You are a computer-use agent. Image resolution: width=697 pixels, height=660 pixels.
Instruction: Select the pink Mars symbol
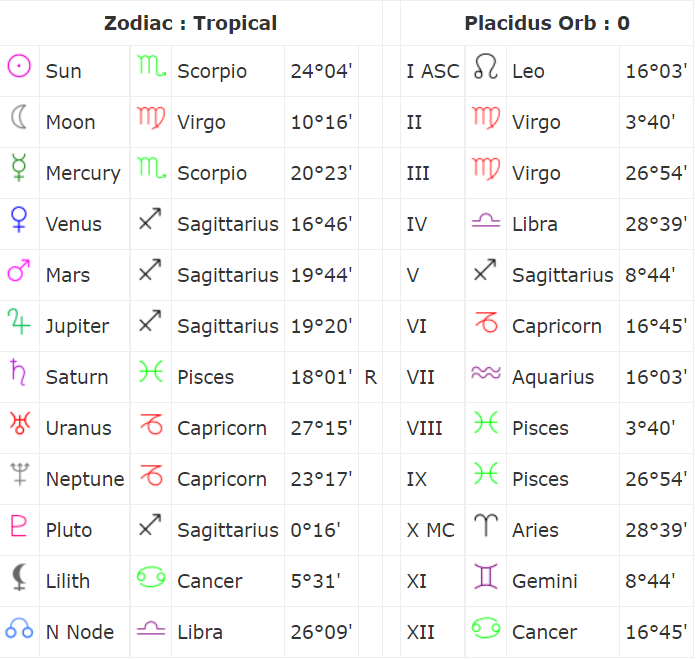19,270
